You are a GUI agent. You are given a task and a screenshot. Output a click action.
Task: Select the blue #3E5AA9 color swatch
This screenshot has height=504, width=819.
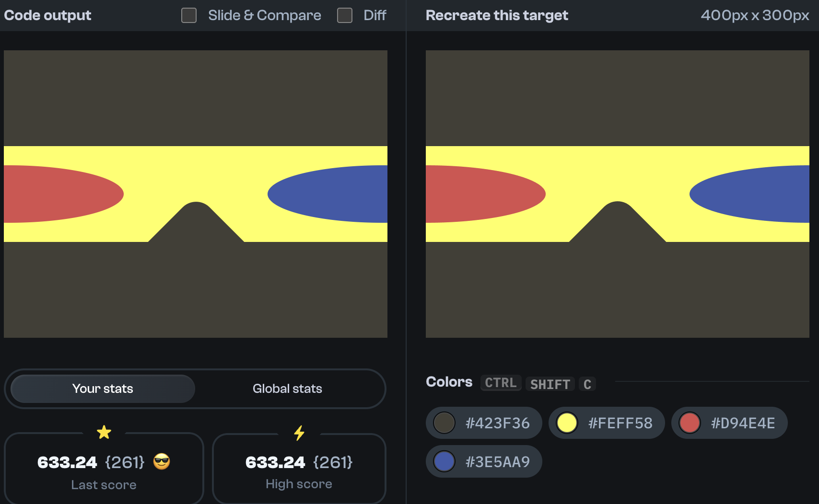[483, 461]
